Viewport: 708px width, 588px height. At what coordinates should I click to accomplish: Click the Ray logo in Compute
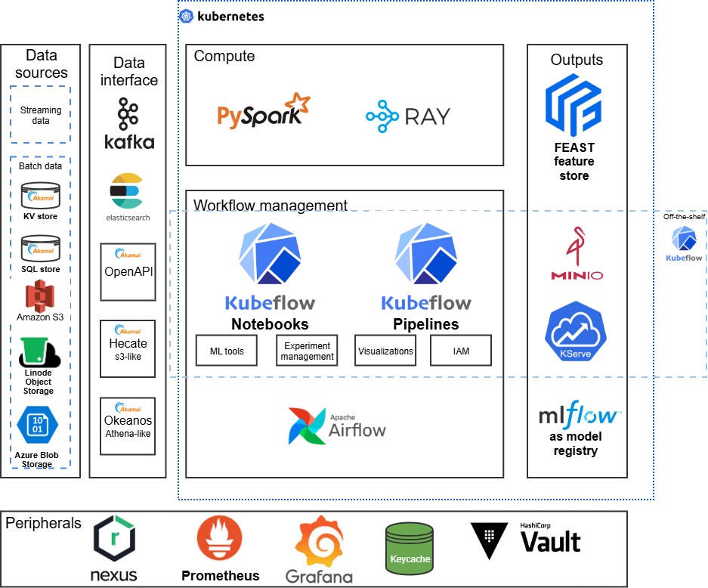[408, 116]
